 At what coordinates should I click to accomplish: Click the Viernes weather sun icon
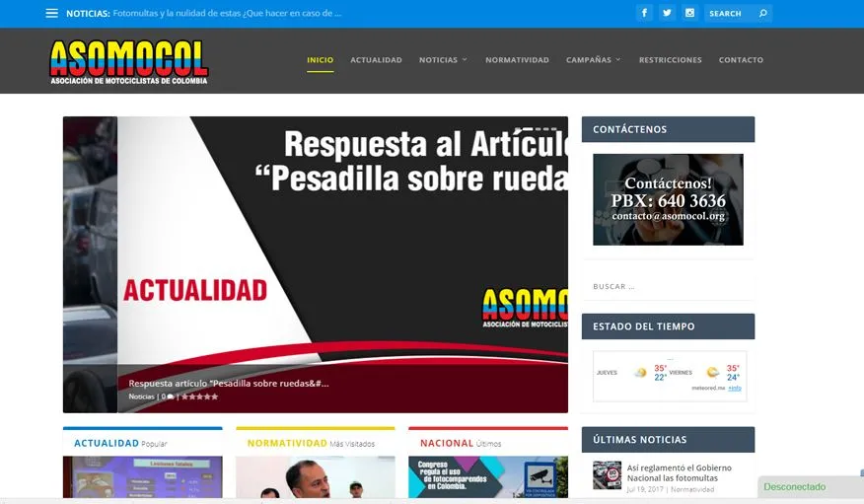click(x=712, y=373)
